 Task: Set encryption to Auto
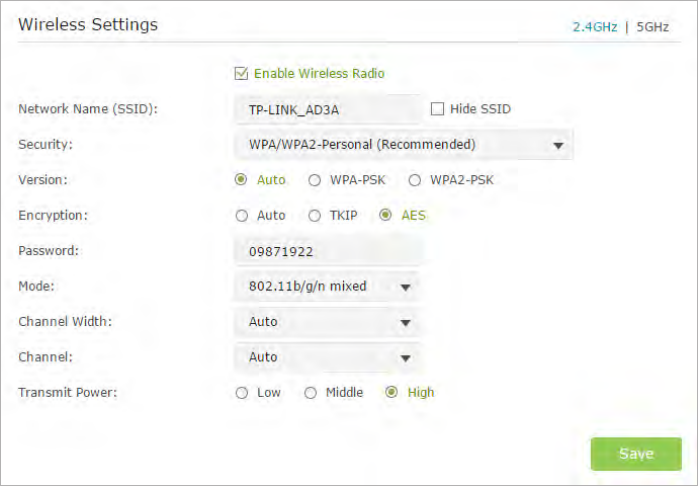tap(241, 216)
